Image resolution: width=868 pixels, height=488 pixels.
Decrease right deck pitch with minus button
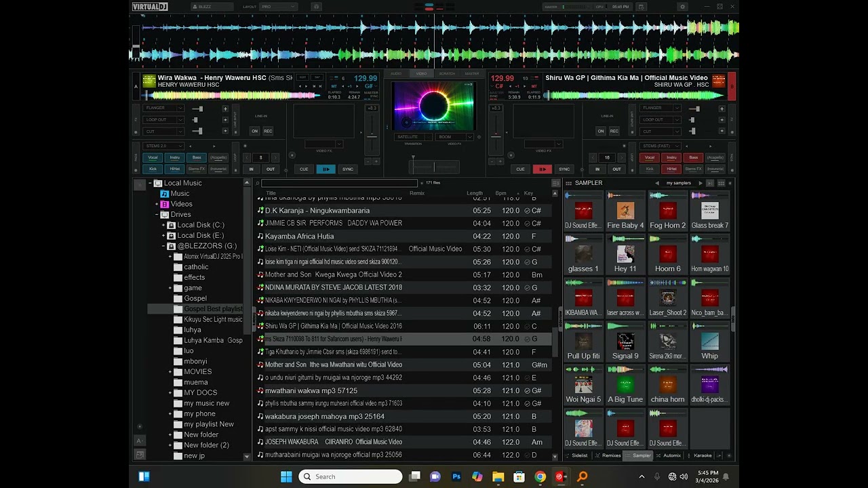pos(492,161)
